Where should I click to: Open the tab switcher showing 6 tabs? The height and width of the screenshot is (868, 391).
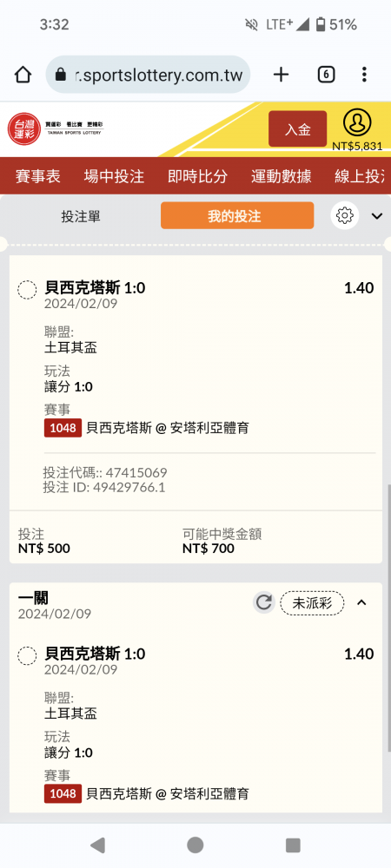click(x=326, y=74)
